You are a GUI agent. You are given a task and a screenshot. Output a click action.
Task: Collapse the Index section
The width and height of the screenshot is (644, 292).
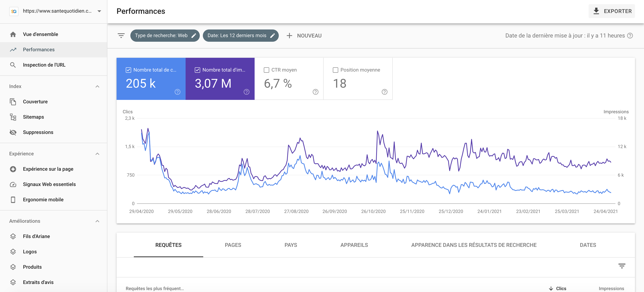click(x=98, y=86)
